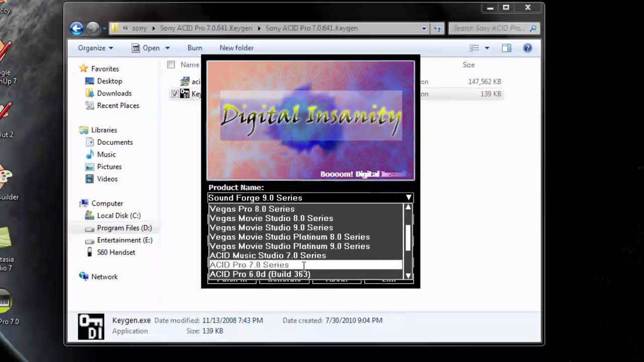This screenshot has height=362, width=644.
Task: Click the Date modified value in details pane
Action: [x=232, y=320]
